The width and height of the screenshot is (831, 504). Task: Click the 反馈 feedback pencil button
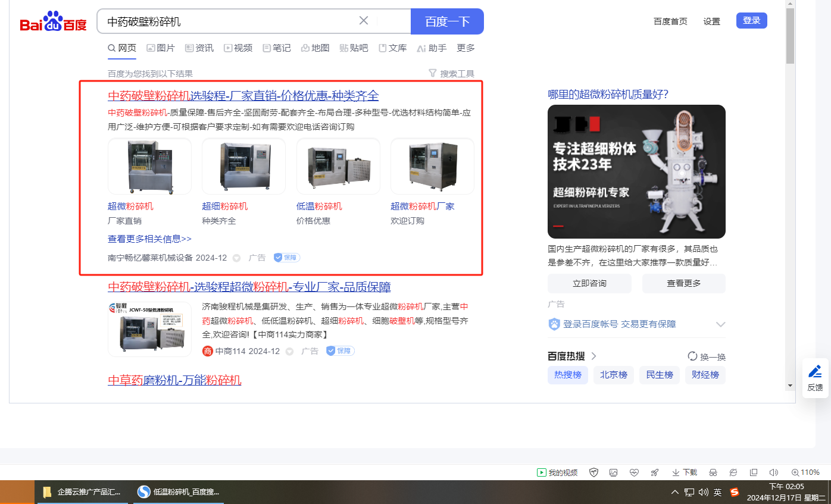pos(815,378)
